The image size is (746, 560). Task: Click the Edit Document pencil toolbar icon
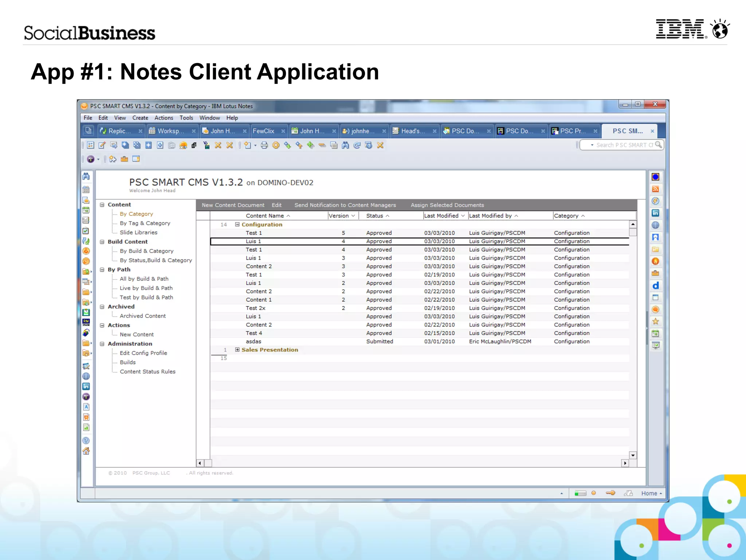[102, 145]
